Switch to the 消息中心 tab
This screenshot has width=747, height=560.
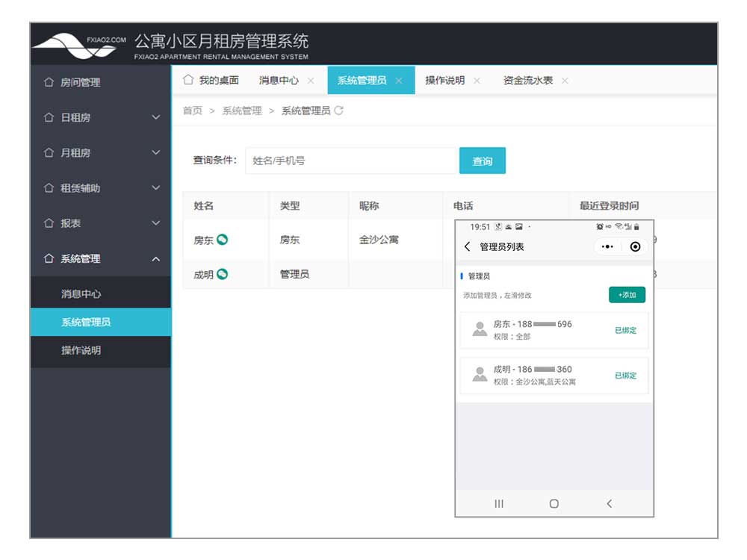(x=279, y=81)
